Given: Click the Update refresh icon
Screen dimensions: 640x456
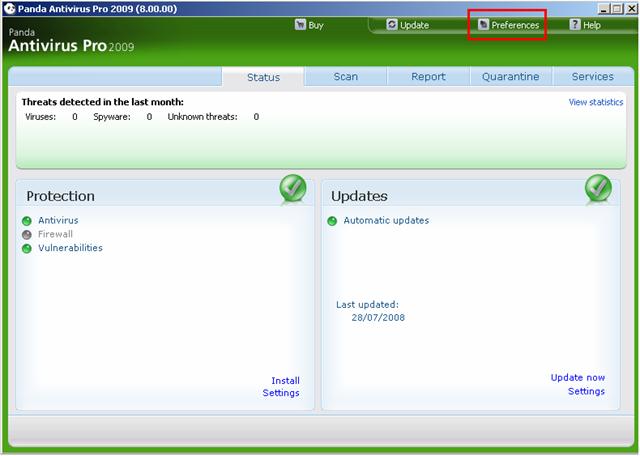Looking at the screenshot, I should click(392, 24).
